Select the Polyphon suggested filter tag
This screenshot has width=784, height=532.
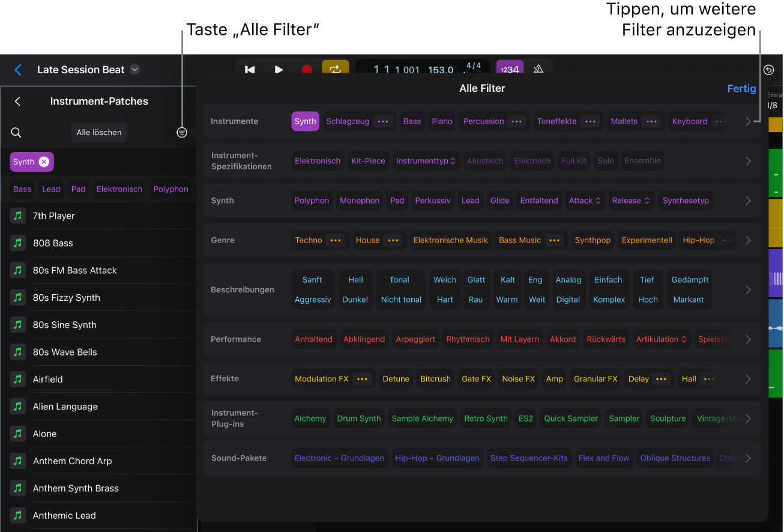coord(171,189)
